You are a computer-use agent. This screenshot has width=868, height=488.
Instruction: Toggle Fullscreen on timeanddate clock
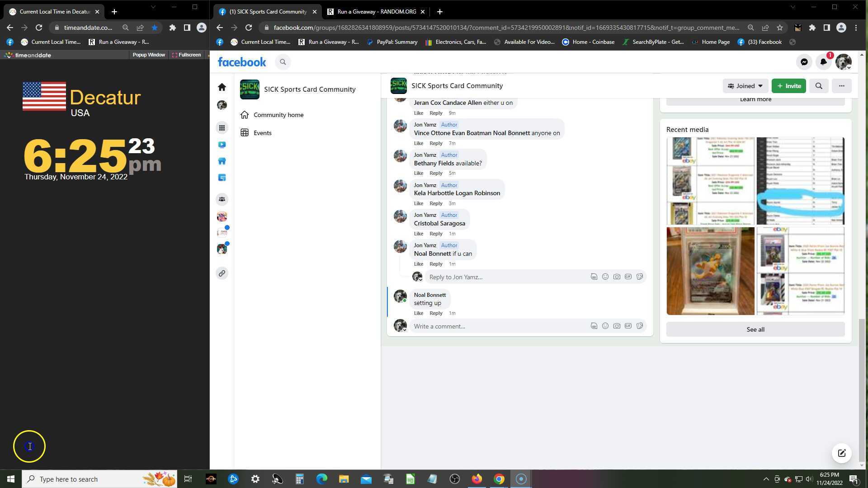click(x=186, y=55)
